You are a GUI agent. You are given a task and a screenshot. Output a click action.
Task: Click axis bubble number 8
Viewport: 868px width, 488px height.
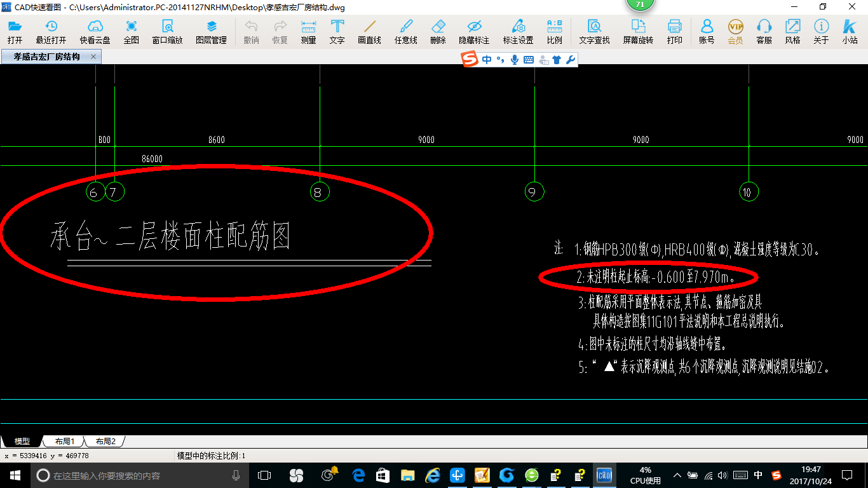[319, 192]
